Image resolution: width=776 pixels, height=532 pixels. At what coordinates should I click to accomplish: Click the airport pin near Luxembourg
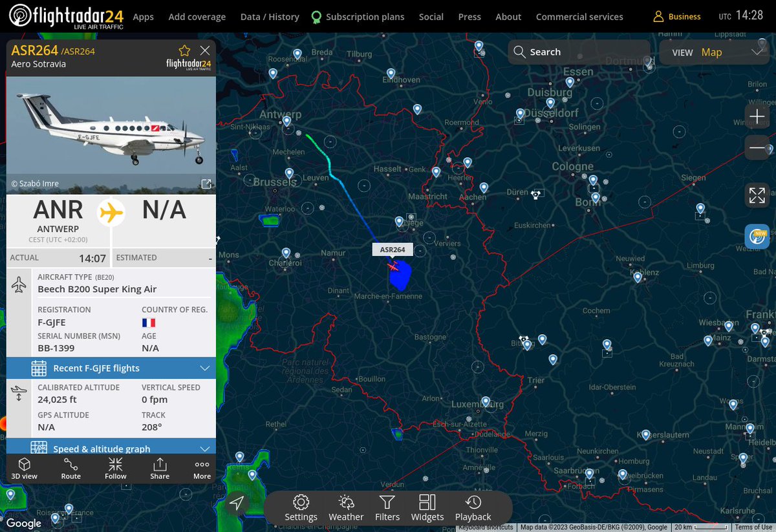(486, 402)
